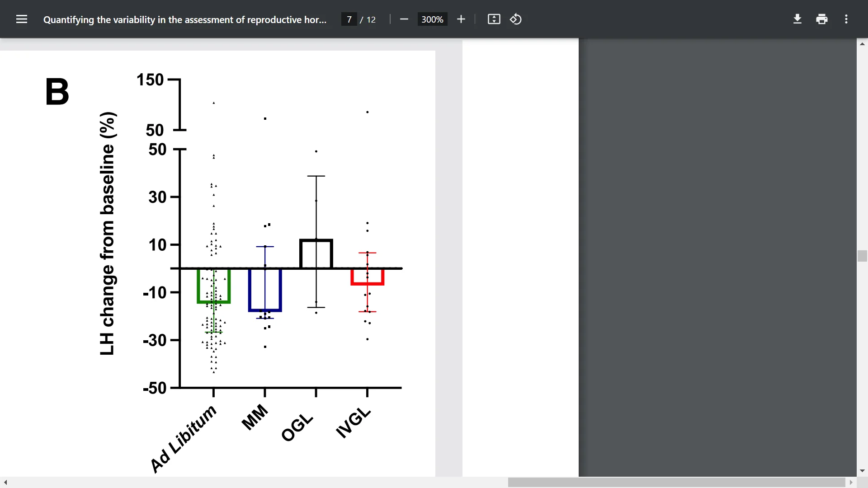Click the 150 tick label on y-axis
868x488 pixels.
tap(150, 80)
